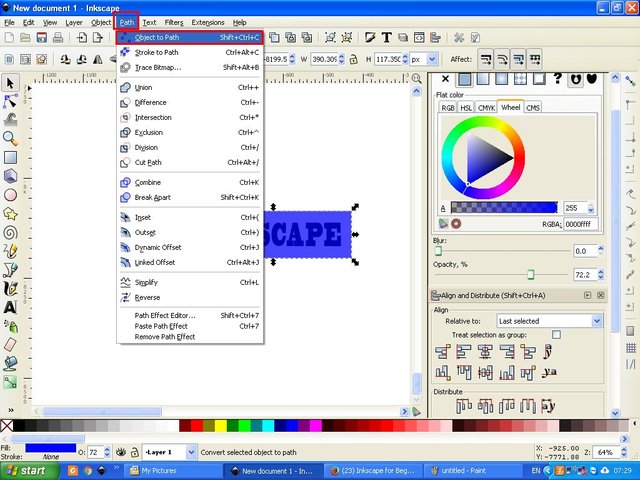The width and height of the screenshot is (640, 480).
Task: Open XML editor icon in toolbar
Action: [419, 38]
